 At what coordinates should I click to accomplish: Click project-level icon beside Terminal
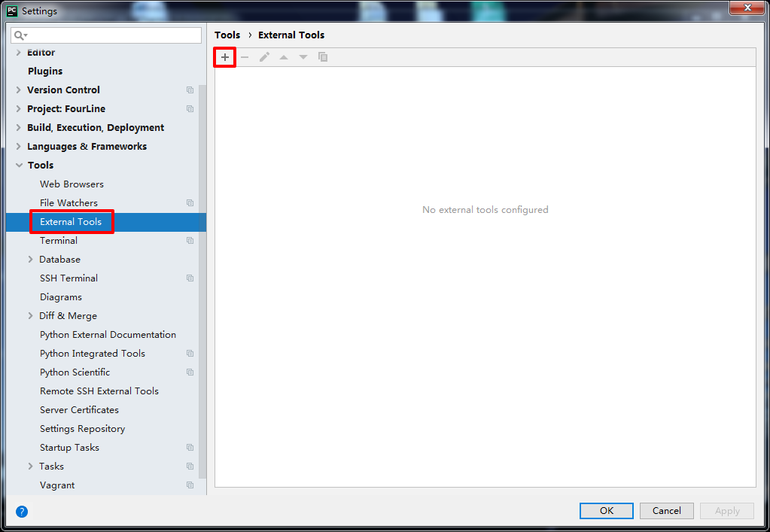[x=190, y=241]
